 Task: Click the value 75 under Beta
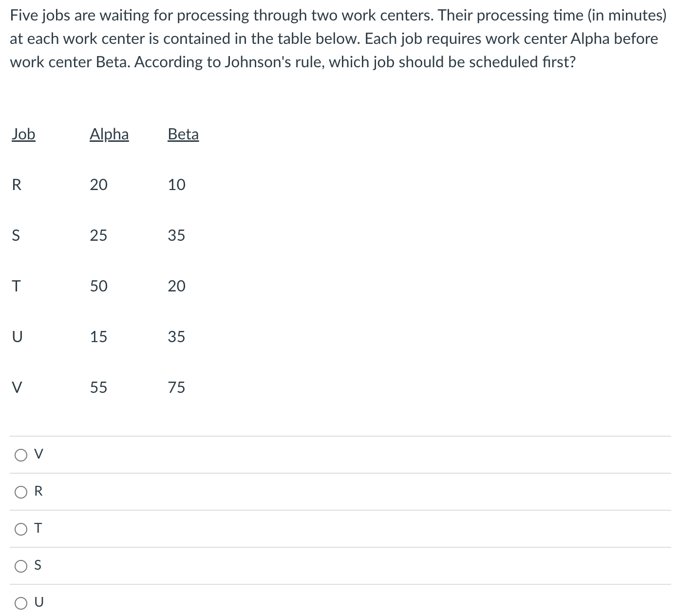177,387
